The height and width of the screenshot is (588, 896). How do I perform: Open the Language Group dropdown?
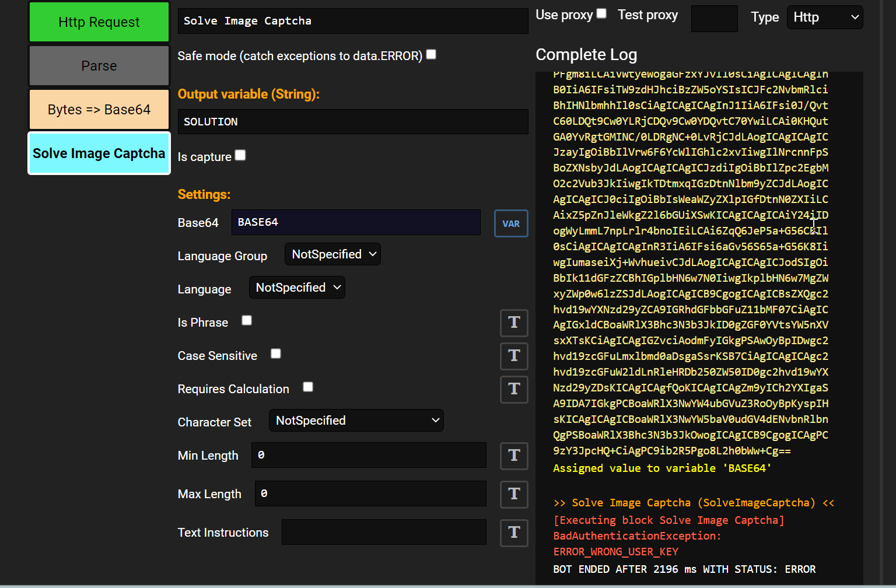(332, 254)
